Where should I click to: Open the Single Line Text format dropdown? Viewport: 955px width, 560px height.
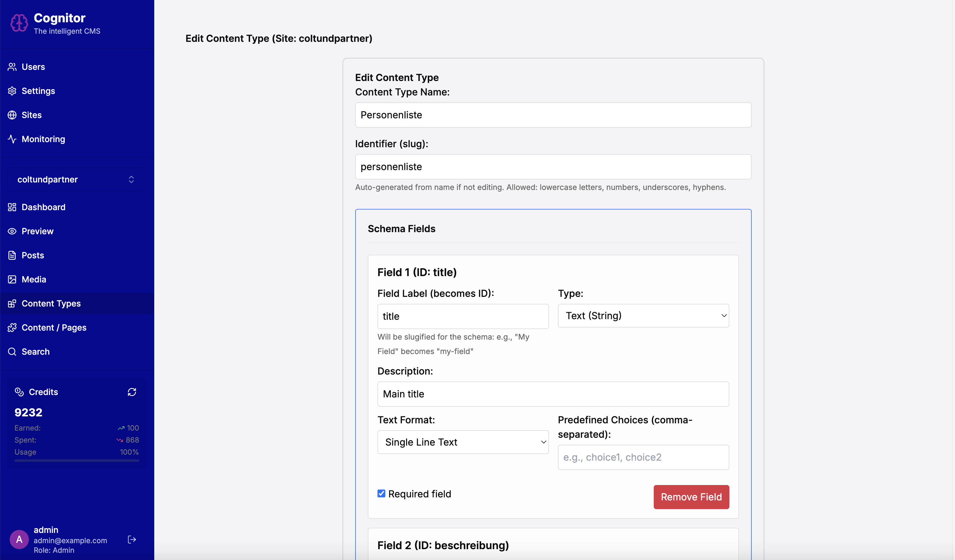pyautogui.click(x=462, y=442)
